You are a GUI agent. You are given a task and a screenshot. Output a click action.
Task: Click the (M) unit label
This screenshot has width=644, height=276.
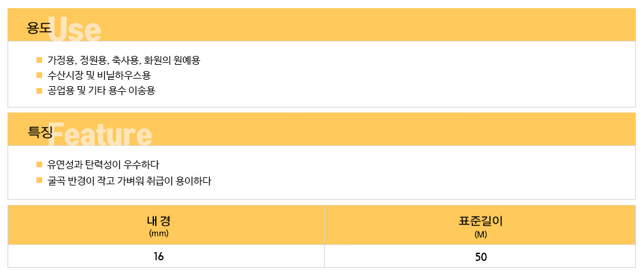[481, 235]
